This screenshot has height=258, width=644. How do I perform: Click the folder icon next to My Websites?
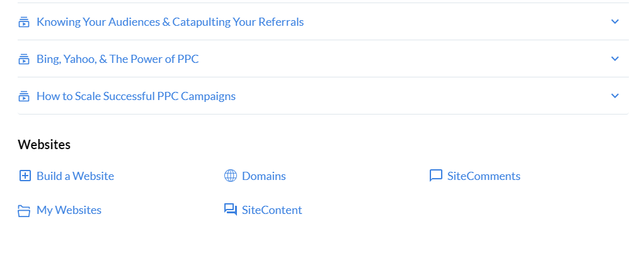click(x=24, y=210)
